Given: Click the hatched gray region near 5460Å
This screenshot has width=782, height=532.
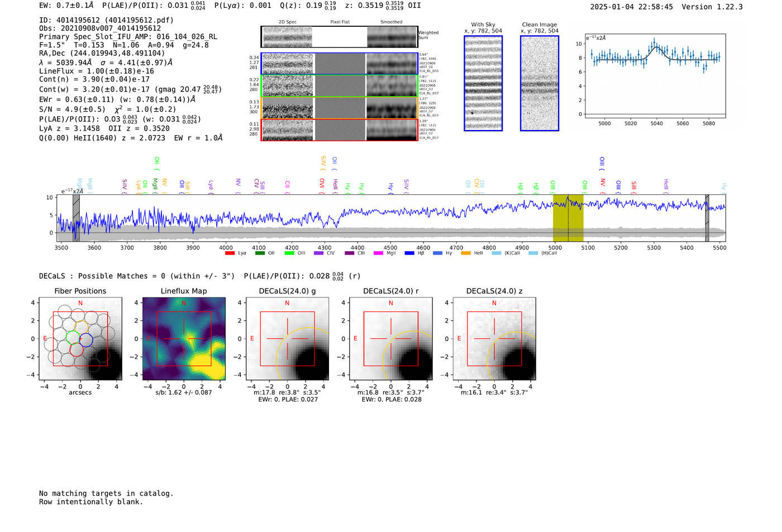Looking at the screenshot, I should (707, 218).
